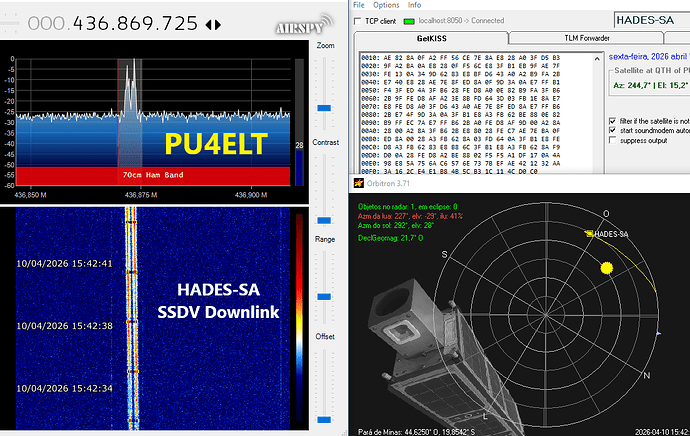Click the yellow sun marker on radar
Screen dimensions: 690x436
coord(605,267)
